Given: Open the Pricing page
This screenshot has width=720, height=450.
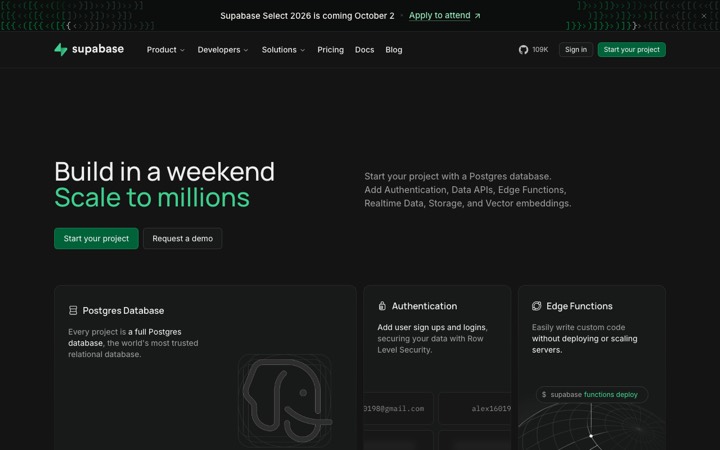Looking at the screenshot, I should point(330,50).
